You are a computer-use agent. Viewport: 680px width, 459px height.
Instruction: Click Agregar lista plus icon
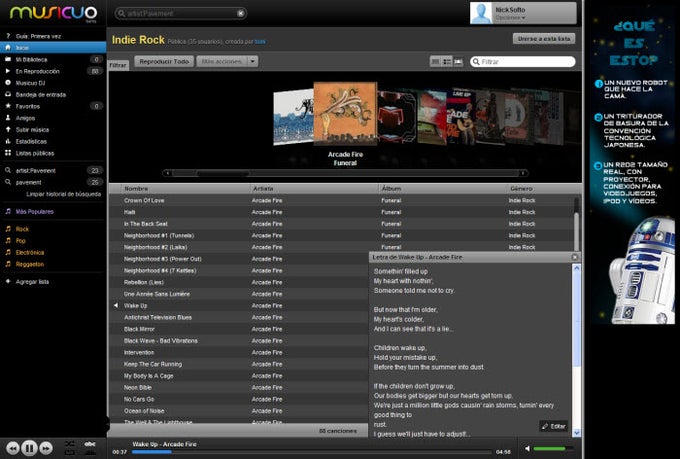pyautogui.click(x=8, y=282)
